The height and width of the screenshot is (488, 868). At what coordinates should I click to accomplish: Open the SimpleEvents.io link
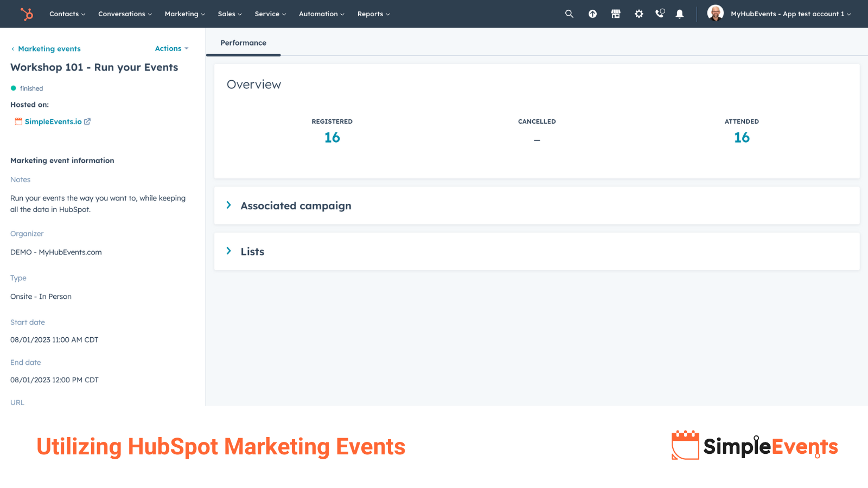(x=53, y=121)
